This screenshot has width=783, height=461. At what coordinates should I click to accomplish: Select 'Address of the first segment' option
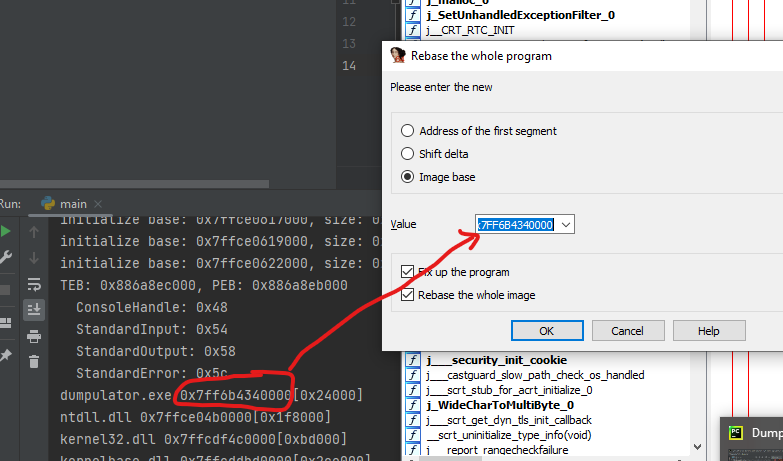(x=406, y=131)
